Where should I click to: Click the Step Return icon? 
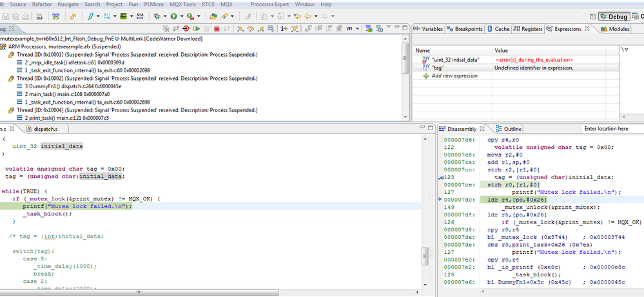click(x=261, y=29)
